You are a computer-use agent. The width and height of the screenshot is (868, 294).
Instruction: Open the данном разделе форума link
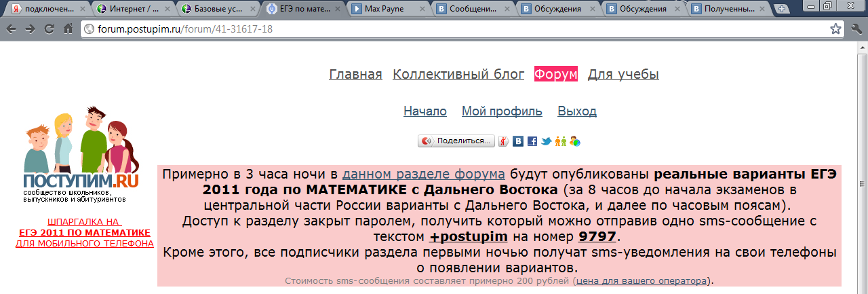click(423, 173)
